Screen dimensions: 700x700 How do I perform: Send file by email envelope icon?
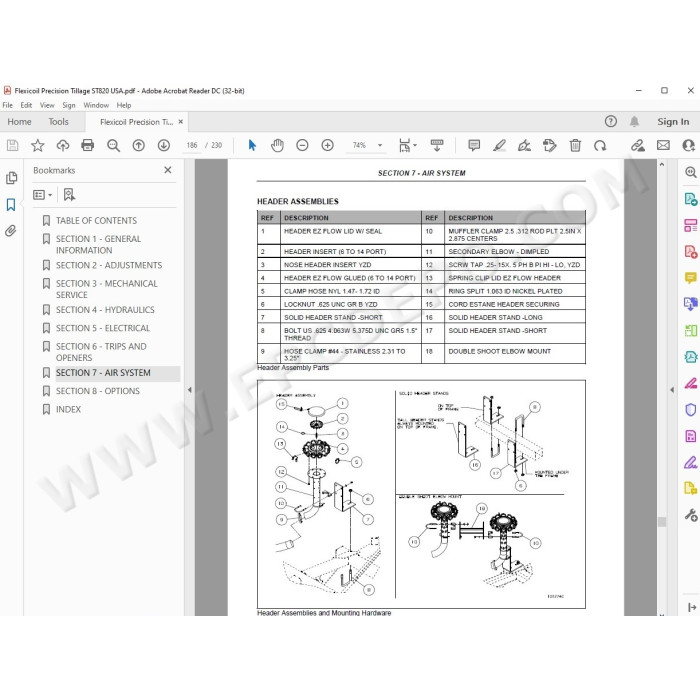tap(663, 146)
